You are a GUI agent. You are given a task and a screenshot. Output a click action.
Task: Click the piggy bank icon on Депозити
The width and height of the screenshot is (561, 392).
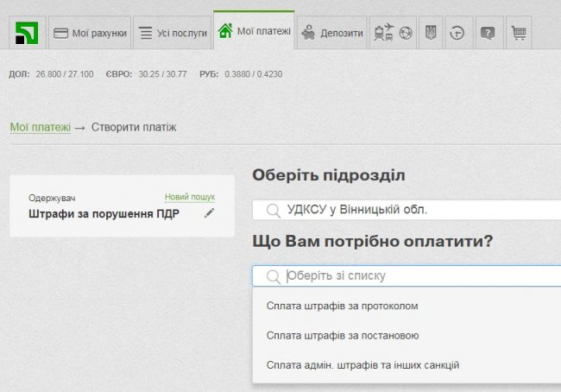click(308, 34)
